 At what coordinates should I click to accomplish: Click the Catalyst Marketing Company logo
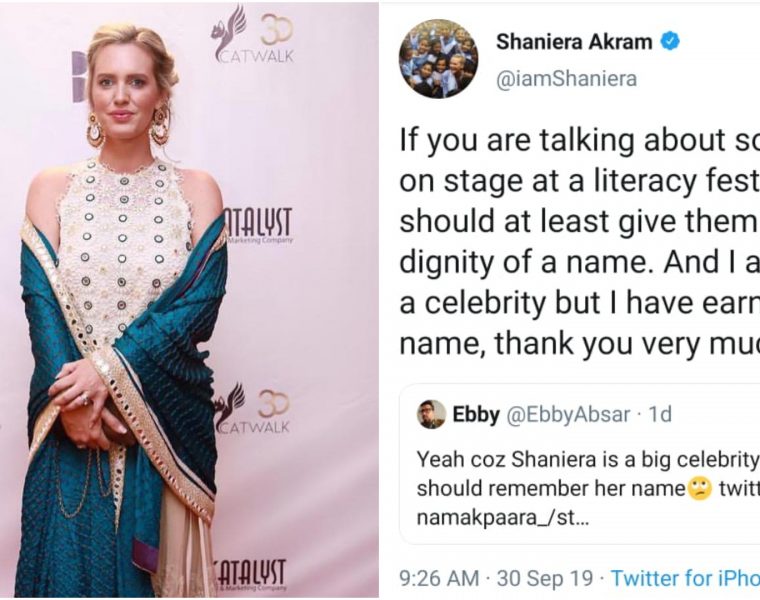click(x=258, y=226)
